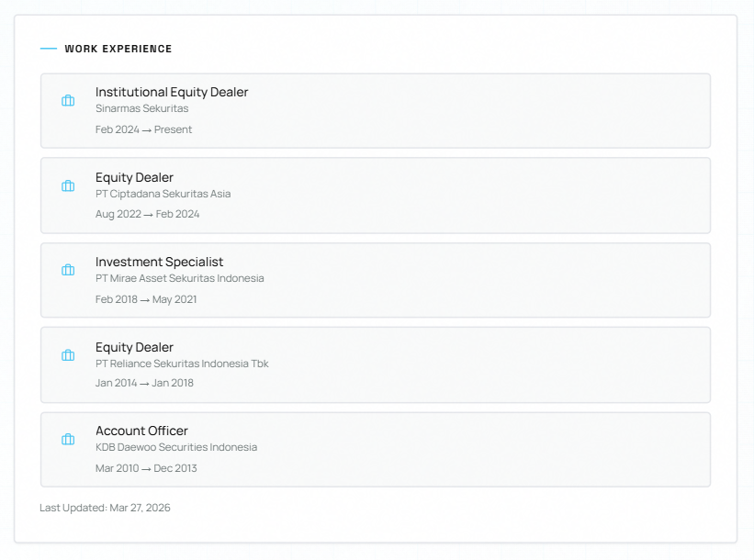Click PT Mirae Asset Sekuritas Indonesia text

pos(179,278)
